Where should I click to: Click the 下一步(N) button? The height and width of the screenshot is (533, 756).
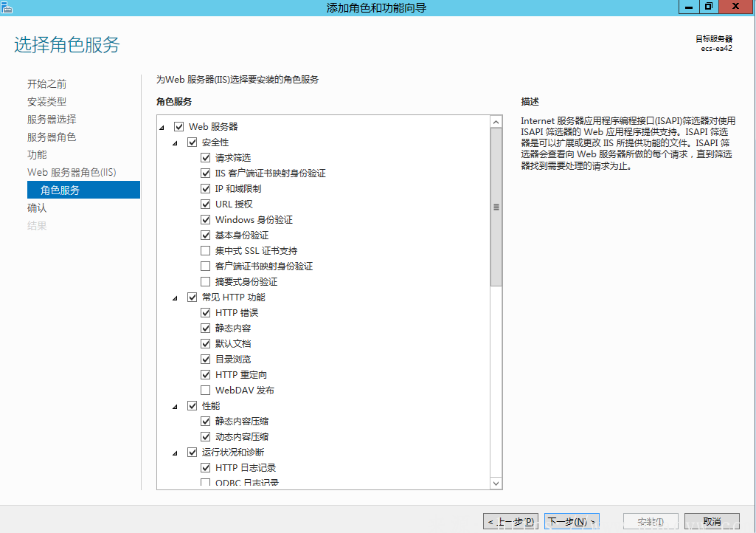click(x=571, y=522)
